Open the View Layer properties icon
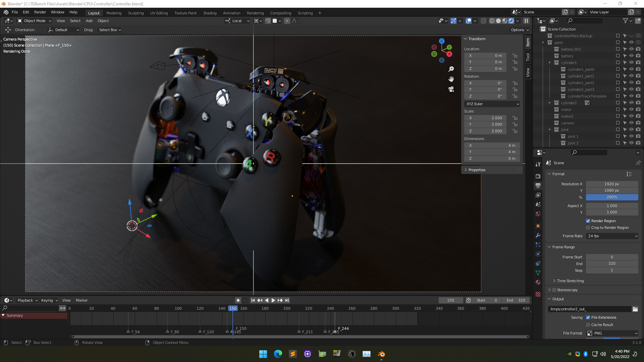The width and height of the screenshot is (644, 362). (538, 195)
